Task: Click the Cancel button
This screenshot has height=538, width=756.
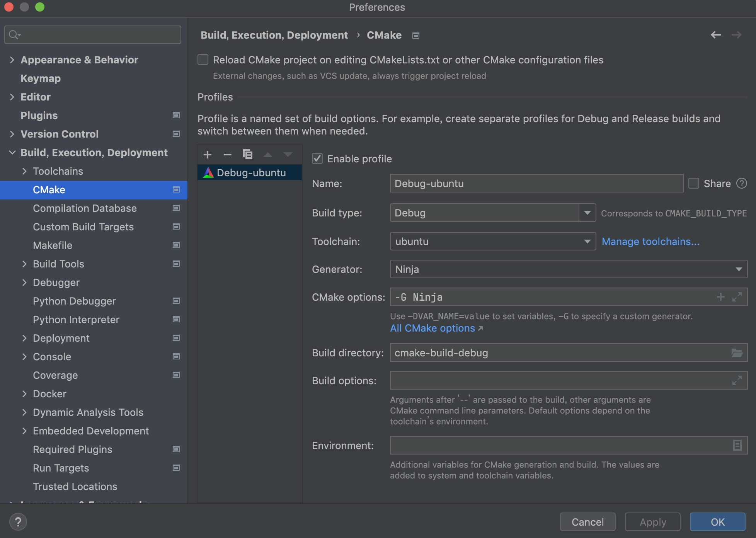Action: click(587, 522)
